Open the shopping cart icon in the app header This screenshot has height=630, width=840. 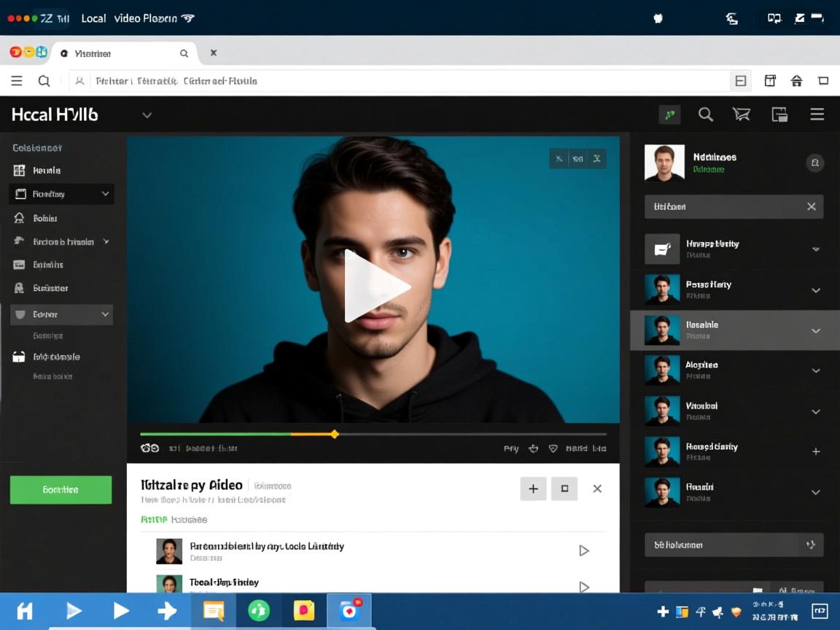point(742,114)
